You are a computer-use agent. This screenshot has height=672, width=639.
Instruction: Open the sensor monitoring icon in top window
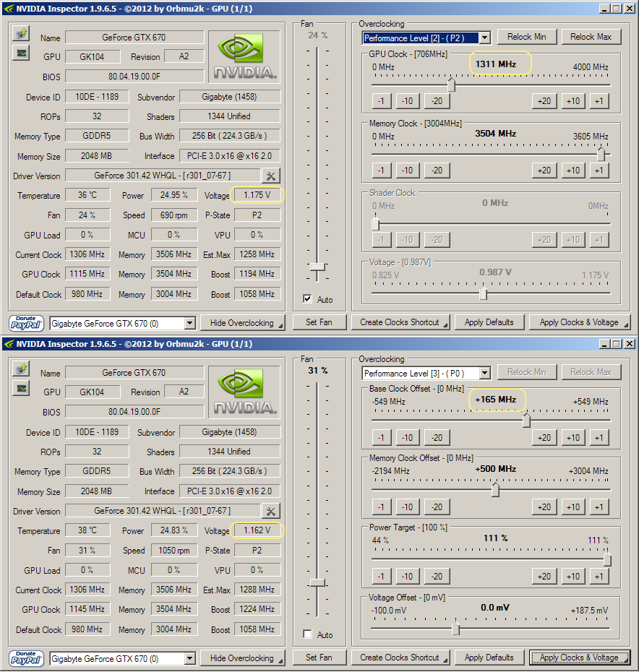(21, 53)
